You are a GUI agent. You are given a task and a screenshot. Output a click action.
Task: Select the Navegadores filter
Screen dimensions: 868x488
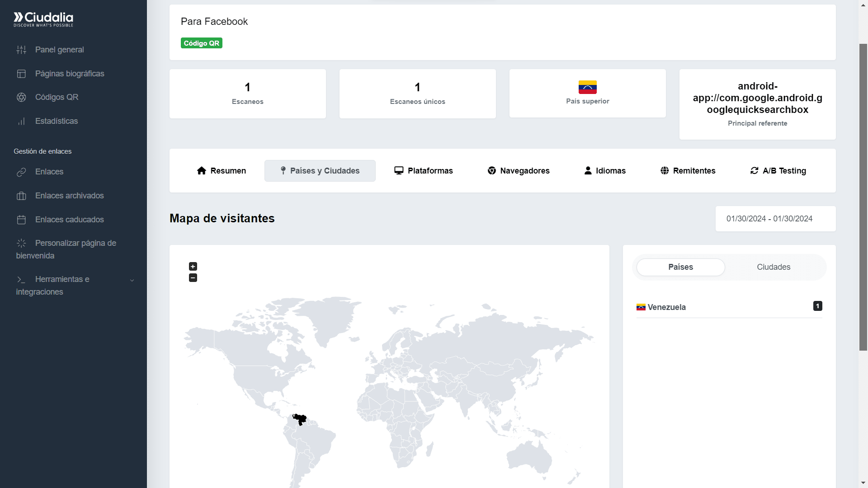tap(518, 171)
